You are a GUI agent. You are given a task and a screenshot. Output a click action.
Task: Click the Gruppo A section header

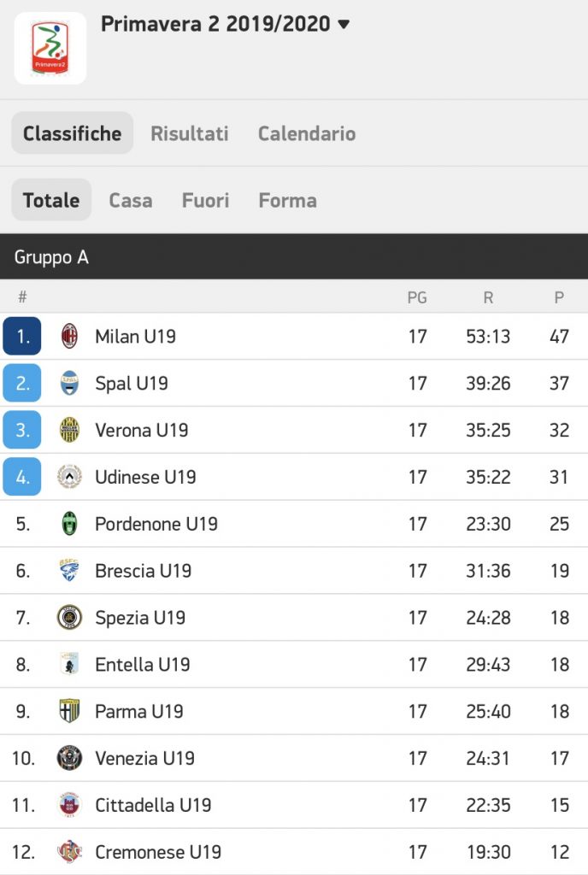tap(294, 256)
